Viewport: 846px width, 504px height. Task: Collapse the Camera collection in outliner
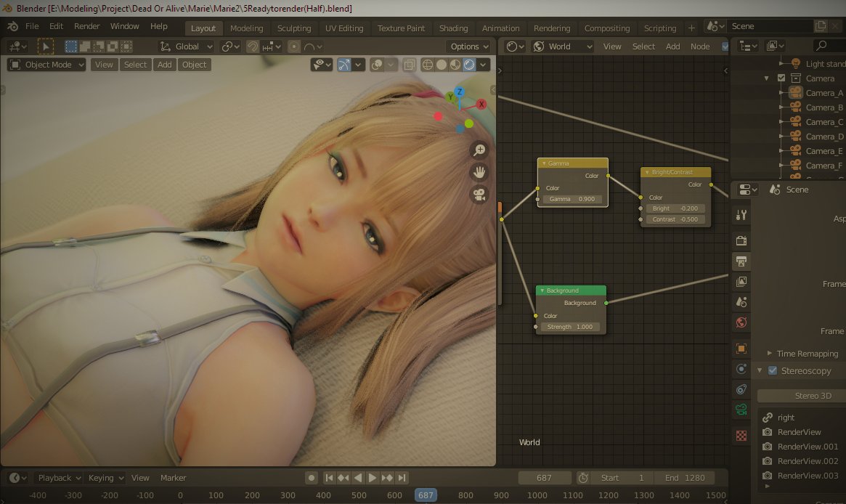coord(767,78)
